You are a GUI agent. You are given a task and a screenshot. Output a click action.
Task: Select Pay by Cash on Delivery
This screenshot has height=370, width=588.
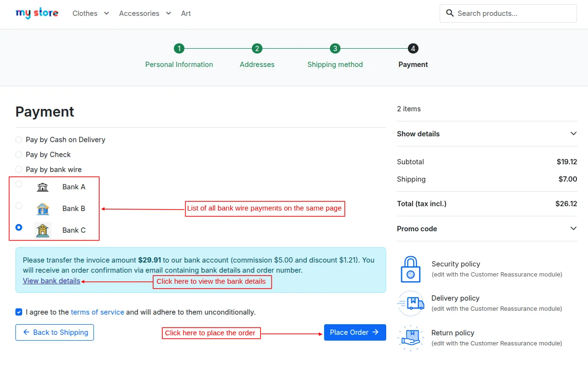(19, 140)
